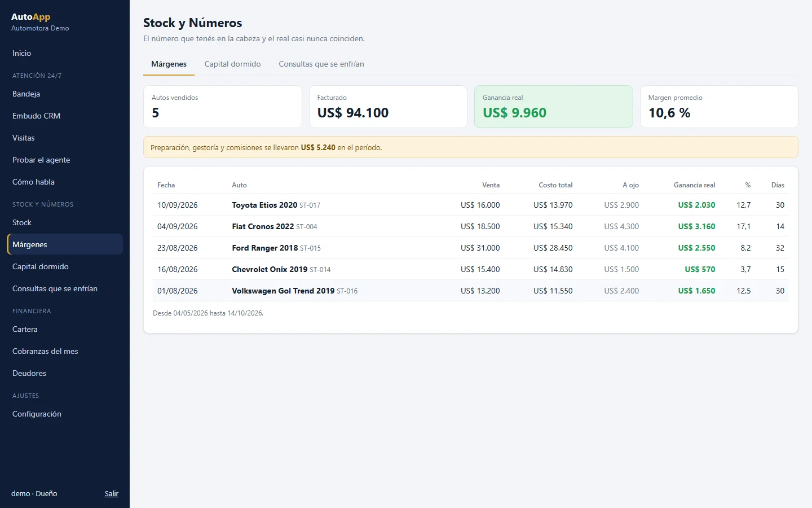Image resolution: width=812 pixels, height=508 pixels.
Task: Click the US$ 570 profit value
Action: [x=700, y=269]
